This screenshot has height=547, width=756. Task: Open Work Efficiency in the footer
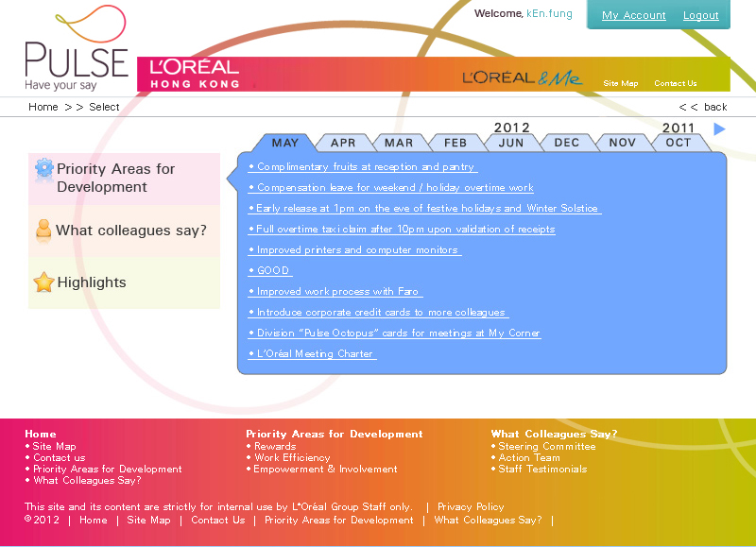[x=292, y=457]
